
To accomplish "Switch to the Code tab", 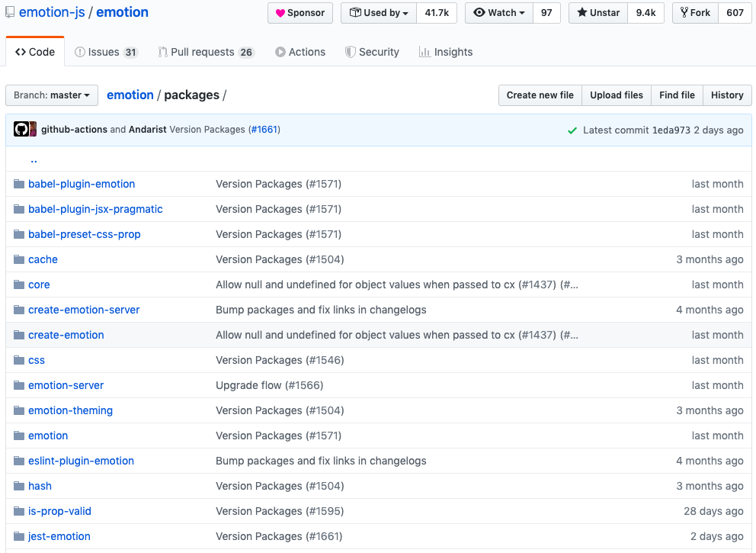I will click(x=35, y=52).
